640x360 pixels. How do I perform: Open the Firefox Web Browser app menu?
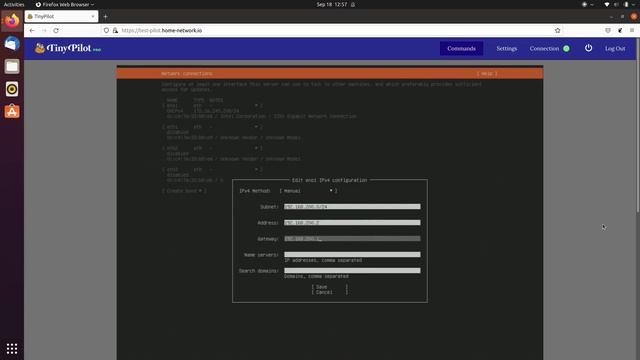[x=64, y=4]
